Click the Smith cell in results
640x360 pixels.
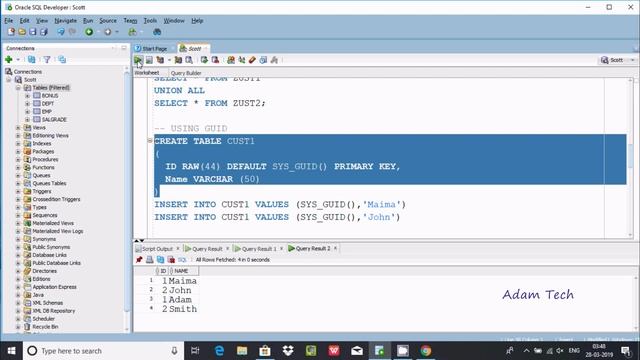pyautogui.click(x=183, y=309)
